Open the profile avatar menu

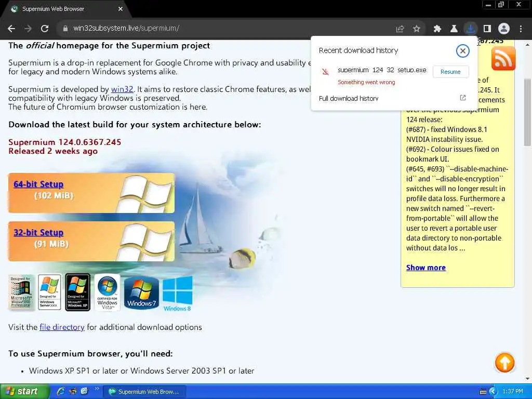[504, 29]
